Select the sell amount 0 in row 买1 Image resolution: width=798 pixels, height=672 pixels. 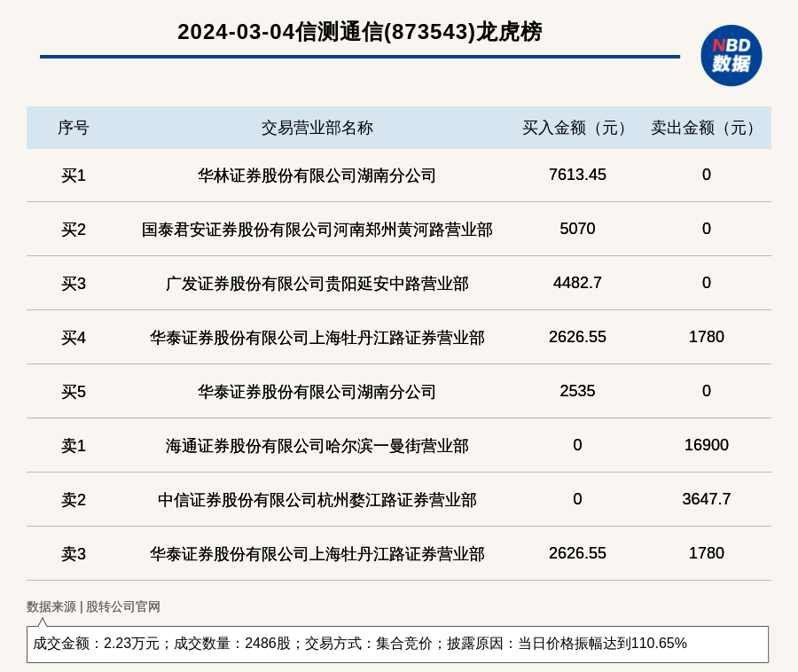(706, 175)
